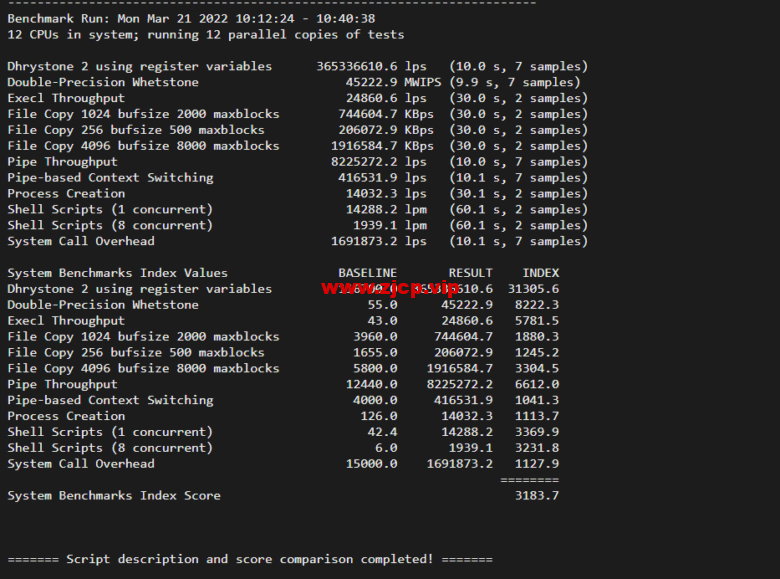Click Dhrystone '(10.0 s, 7 samples)' timing
Screen dimensions: 780x579
518,67
